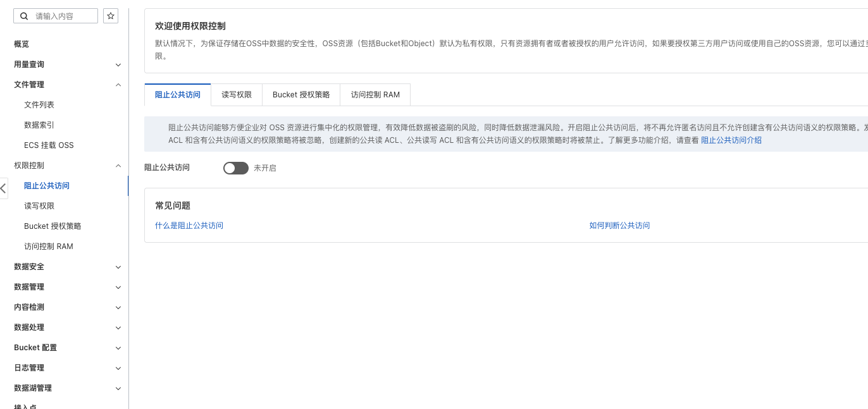Click the search magnifier icon in sidebar

pyautogui.click(x=24, y=16)
